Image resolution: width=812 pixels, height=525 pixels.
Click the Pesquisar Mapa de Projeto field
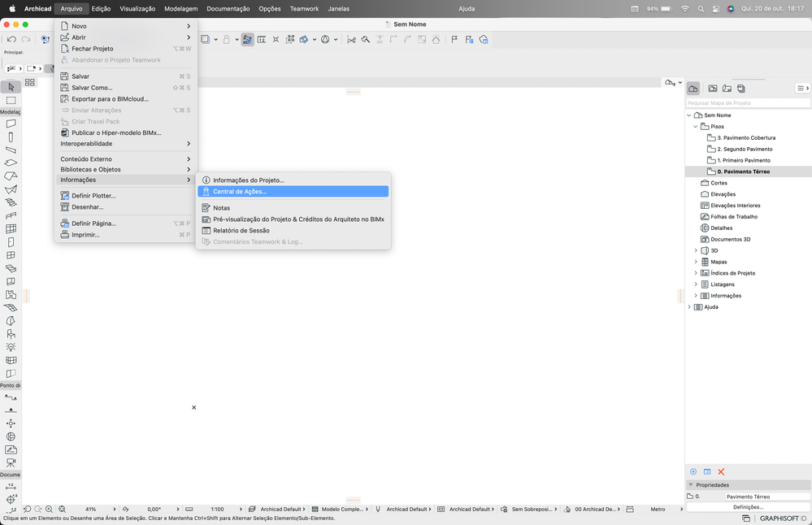point(748,103)
